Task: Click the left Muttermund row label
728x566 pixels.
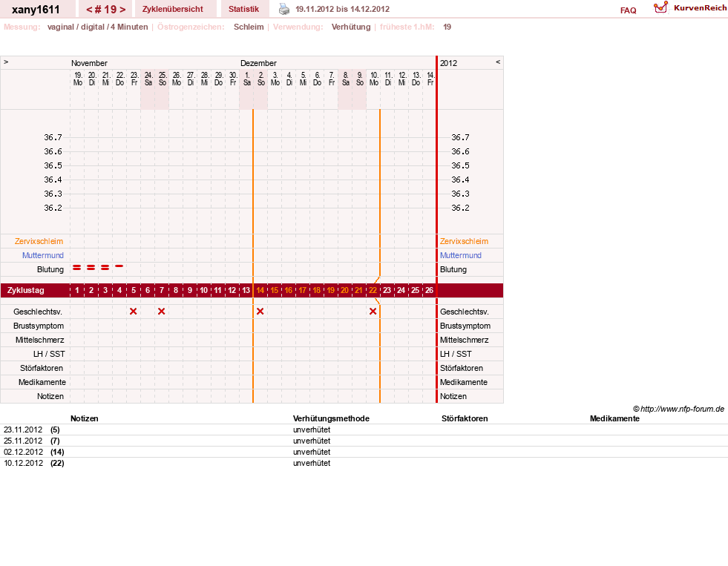Action: pyautogui.click(x=43, y=255)
